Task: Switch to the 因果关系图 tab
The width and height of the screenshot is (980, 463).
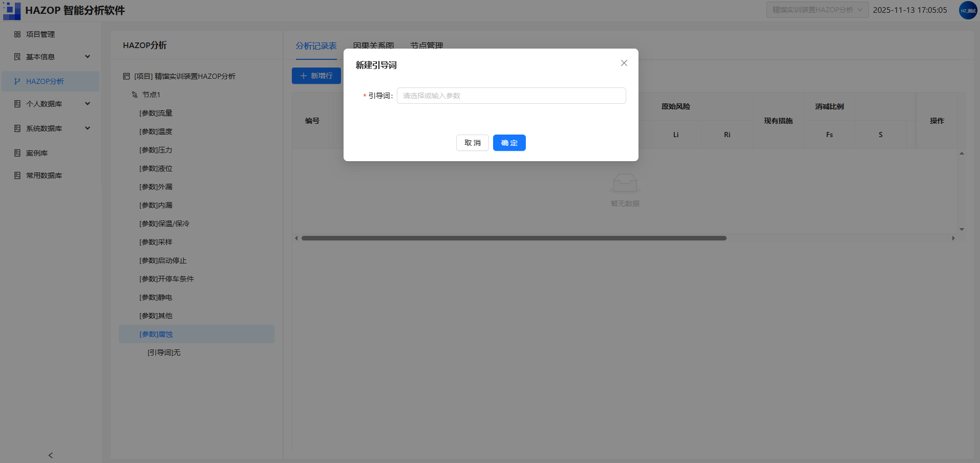Action: tap(373, 46)
